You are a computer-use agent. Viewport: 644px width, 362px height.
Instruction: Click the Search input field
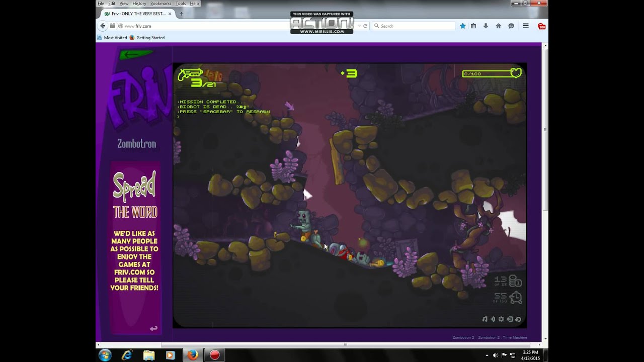414,26
